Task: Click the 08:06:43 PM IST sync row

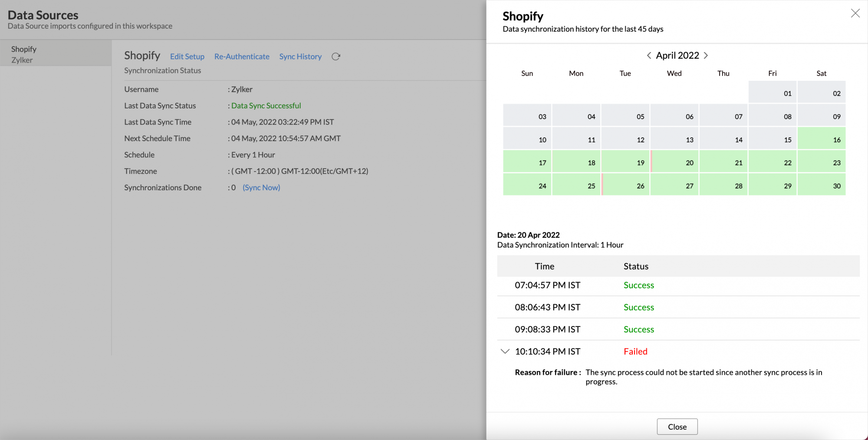Action: (678, 308)
